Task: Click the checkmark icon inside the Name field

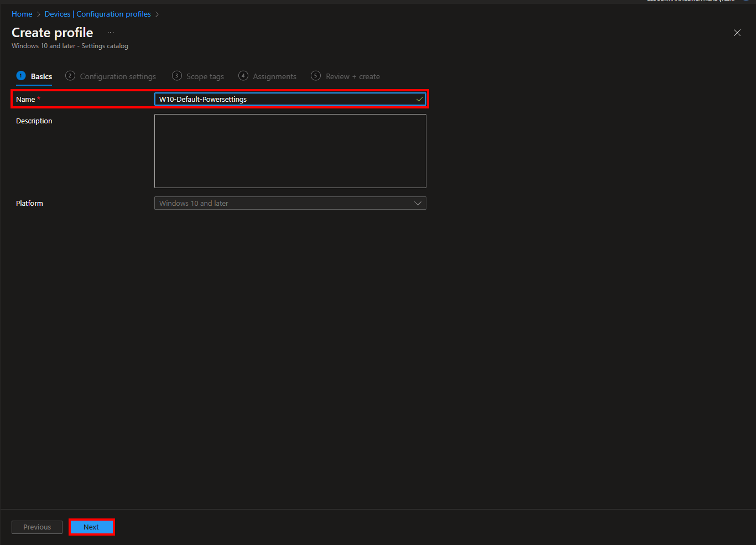Action: coord(419,99)
